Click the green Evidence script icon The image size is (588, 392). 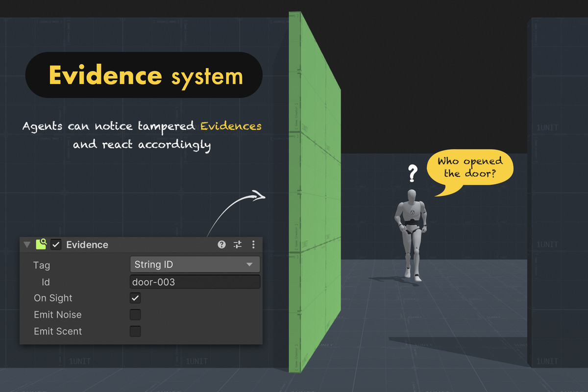tap(41, 244)
